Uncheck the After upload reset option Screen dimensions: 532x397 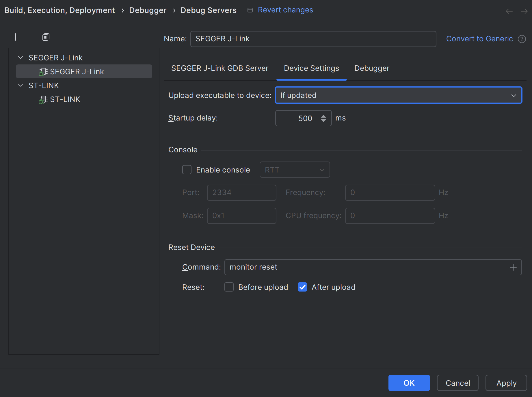click(302, 287)
